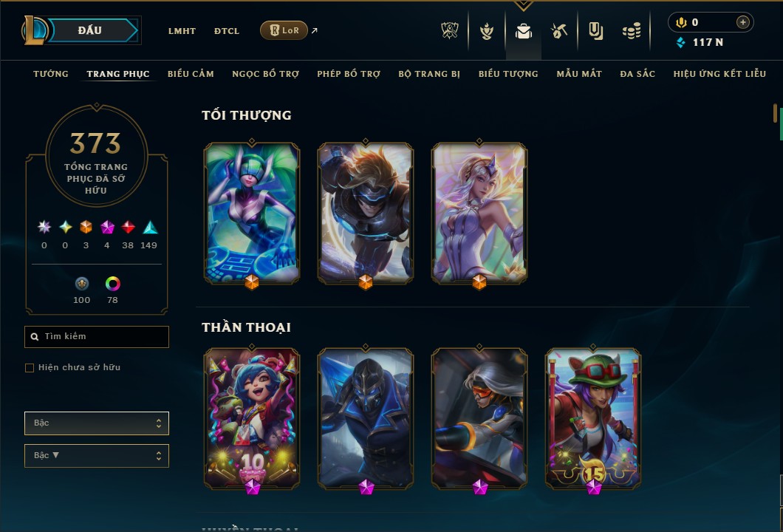Open the Hextech crafting hammer icon
This screenshot has width=783, height=532.
559,31
